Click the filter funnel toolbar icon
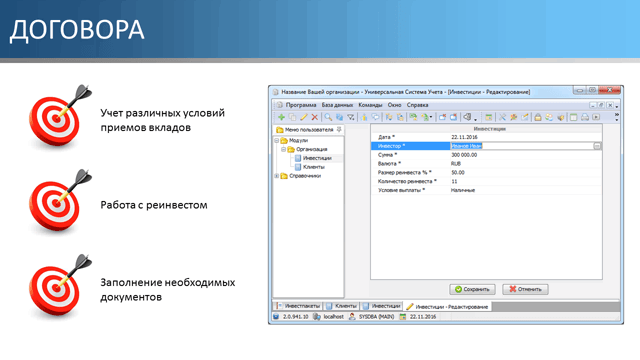Image resolution: width=640 pixels, height=360 pixels. (351, 117)
